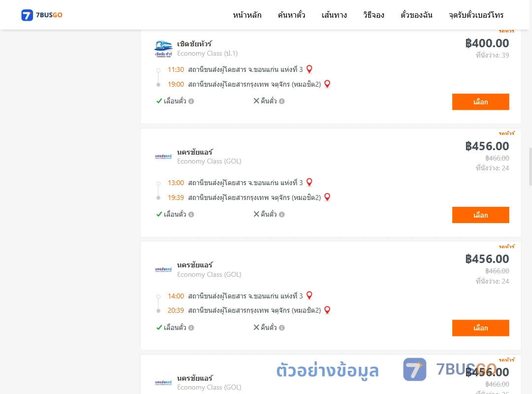Viewport: 532px width, 394px height.
Task: Click the 13:00 departure time
Action: [176, 183]
